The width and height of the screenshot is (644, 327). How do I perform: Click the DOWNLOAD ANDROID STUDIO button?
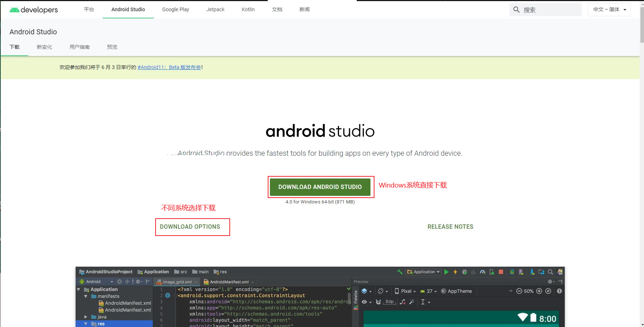[x=320, y=187]
